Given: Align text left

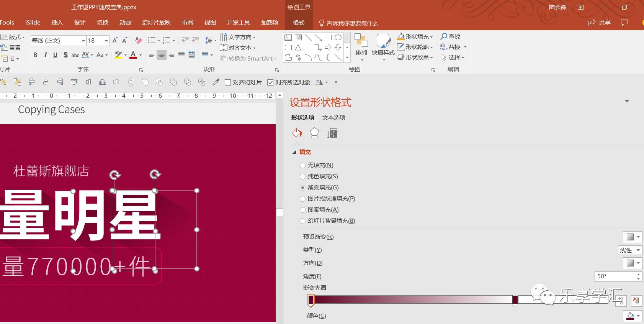Looking at the screenshot, I should (152, 55).
